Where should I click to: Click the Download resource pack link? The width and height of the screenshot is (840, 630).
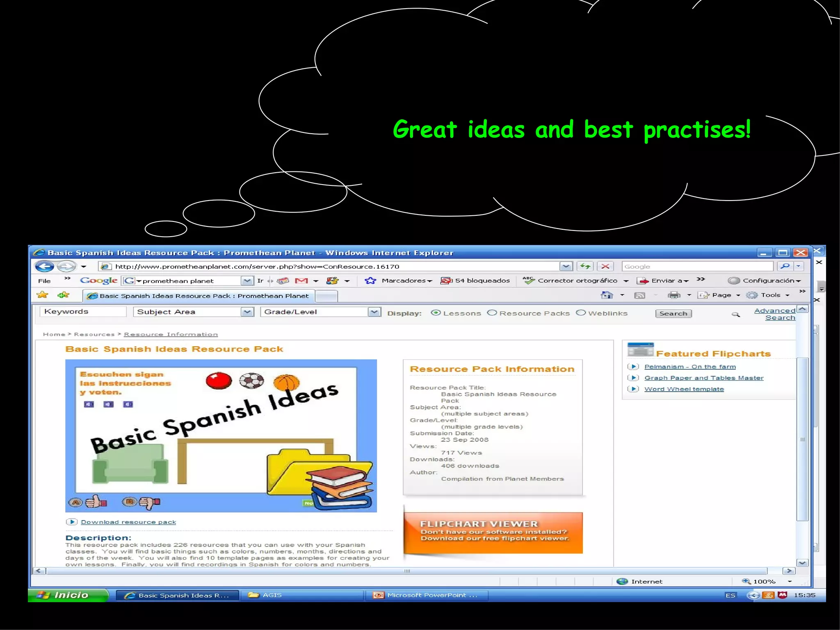(128, 522)
